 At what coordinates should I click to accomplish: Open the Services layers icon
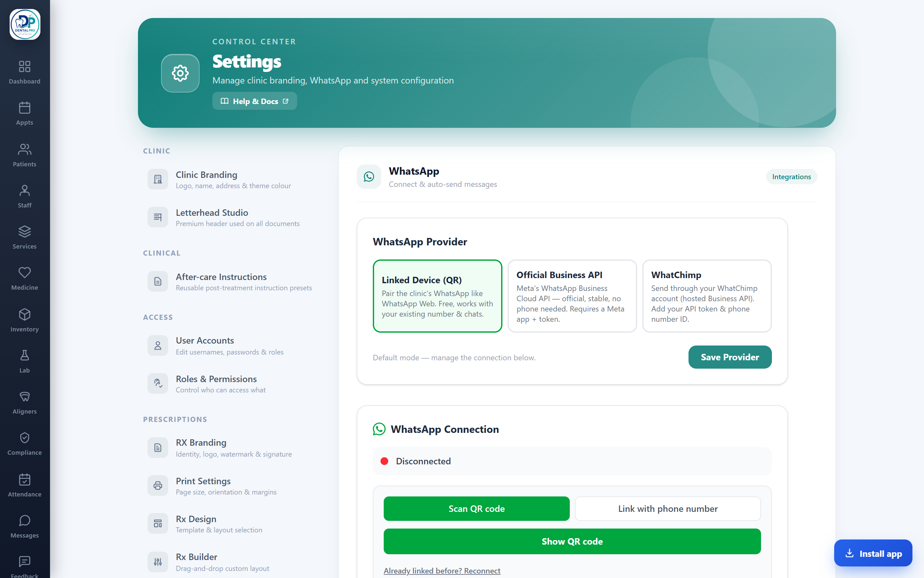24,232
